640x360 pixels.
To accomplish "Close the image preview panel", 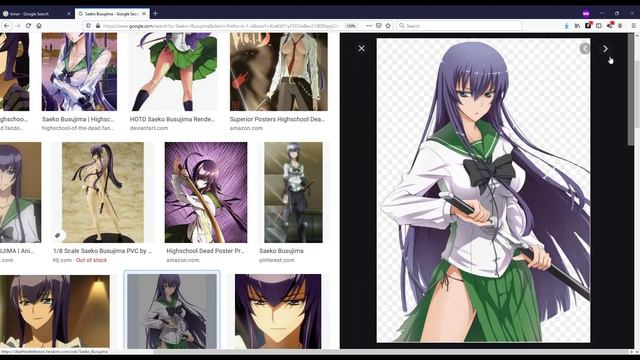I will point(362,49).
